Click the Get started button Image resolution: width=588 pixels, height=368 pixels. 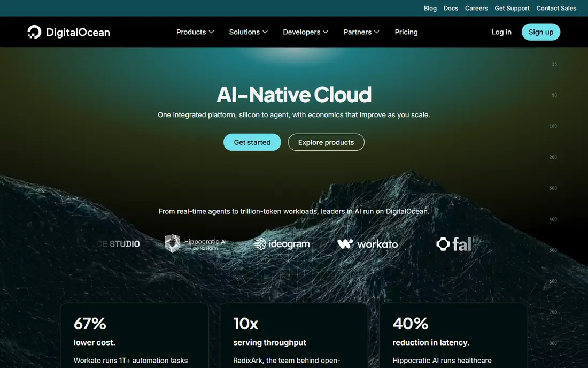[x=252, y=142]
